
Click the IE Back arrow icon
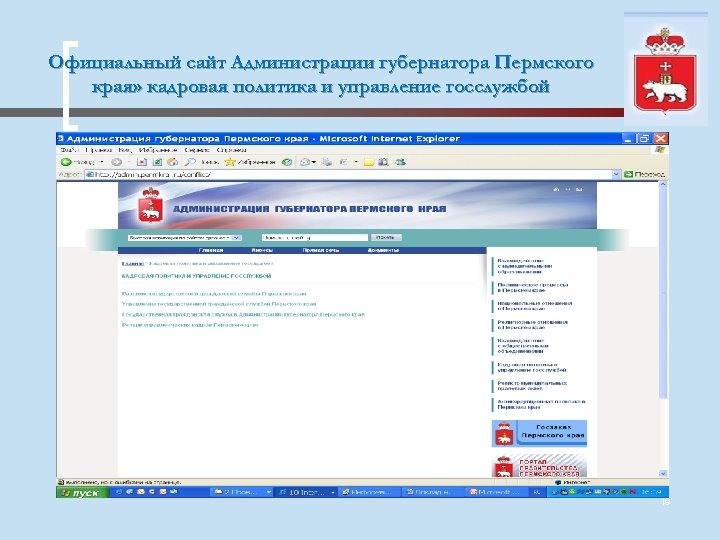[66, 162]
